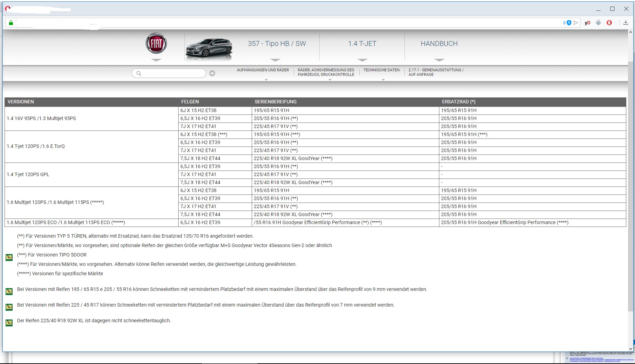Expand the 357 - Tipo HB / SW model dropdown
This screenshot has height=364, width=635.
pyautogui.click(x=276, y=44)
